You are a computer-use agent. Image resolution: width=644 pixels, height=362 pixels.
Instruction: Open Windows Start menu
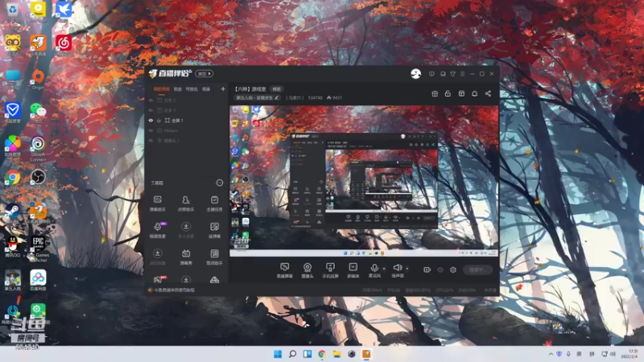[278, 354]
